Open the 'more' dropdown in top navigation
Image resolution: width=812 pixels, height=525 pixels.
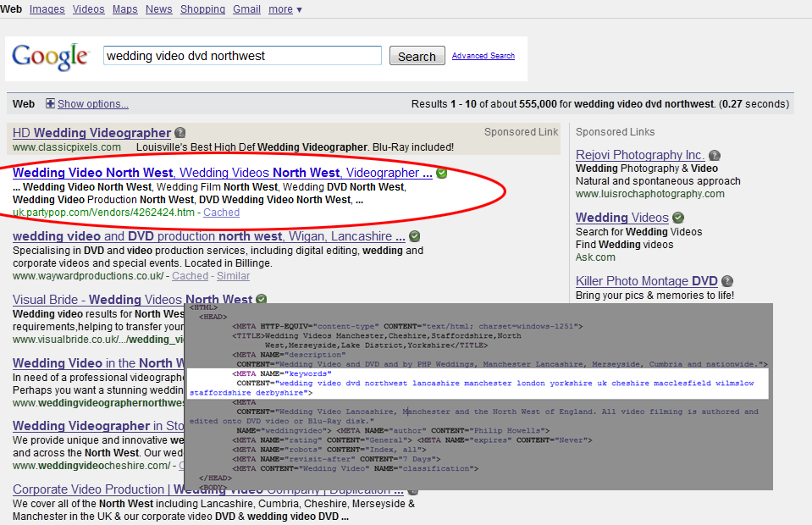[284, 9]
